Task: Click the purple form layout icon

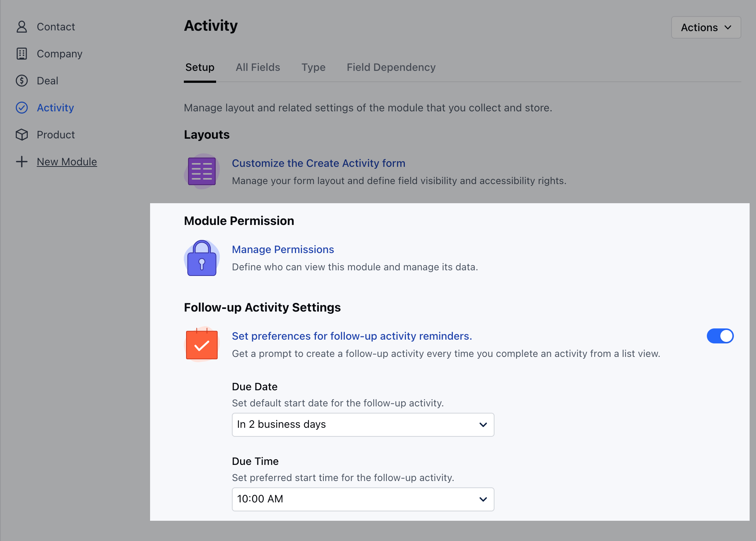Action: pyautogui.click(x=202, y=171)
